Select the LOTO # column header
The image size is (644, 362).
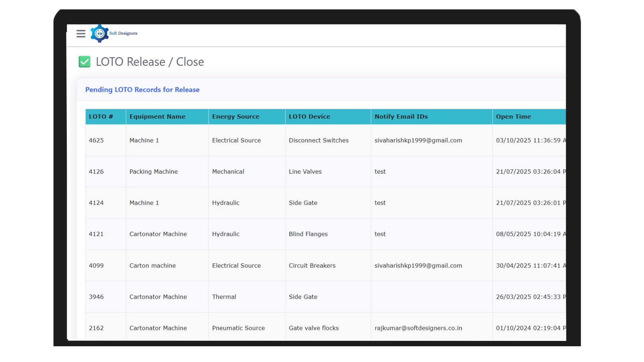pos(101,116)
